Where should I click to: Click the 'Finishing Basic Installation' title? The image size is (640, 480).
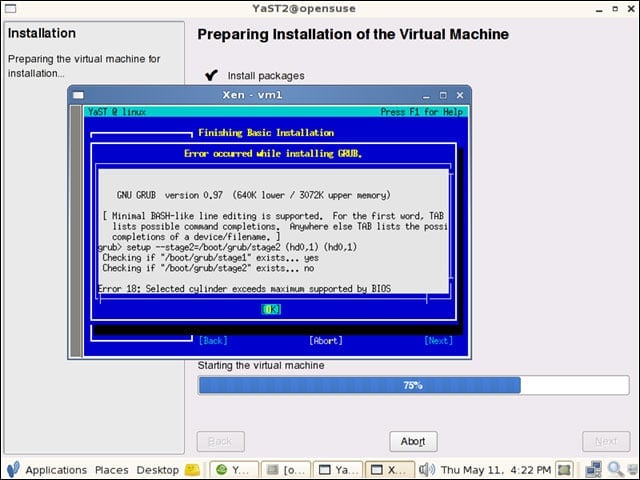[266, 133]
